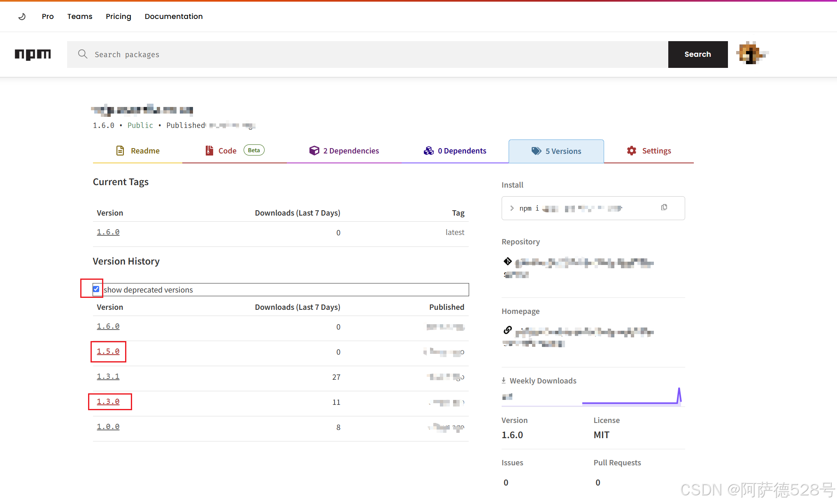The image size is (837, 504).
Task: Click the Code zip file icon
Action: (x=209, y=151)
